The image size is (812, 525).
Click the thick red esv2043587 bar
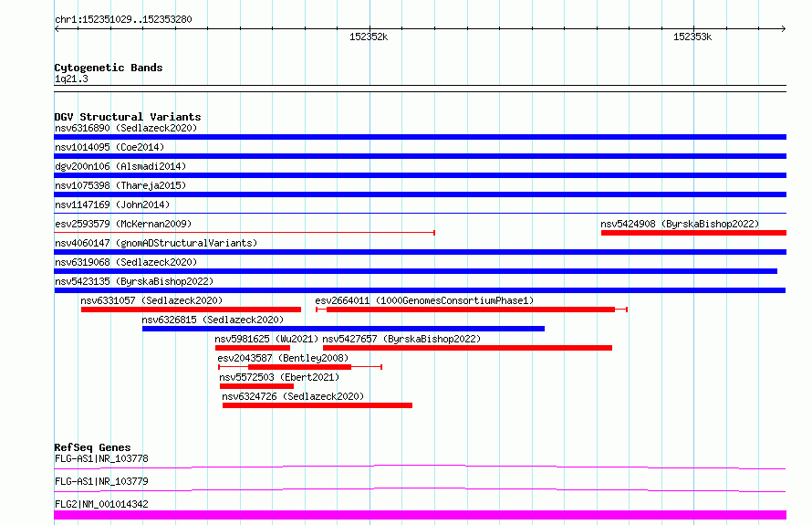coord(300,367)
